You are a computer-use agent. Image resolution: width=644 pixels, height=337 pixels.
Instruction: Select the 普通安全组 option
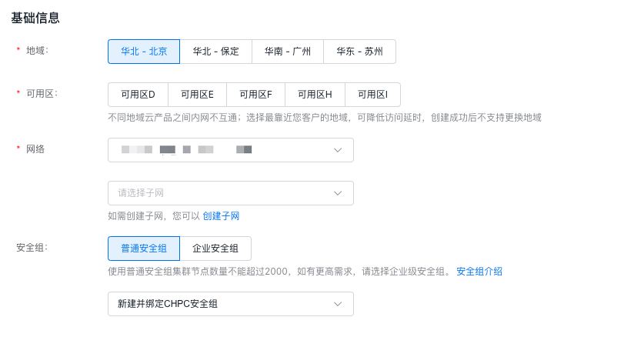click(144, 249)
